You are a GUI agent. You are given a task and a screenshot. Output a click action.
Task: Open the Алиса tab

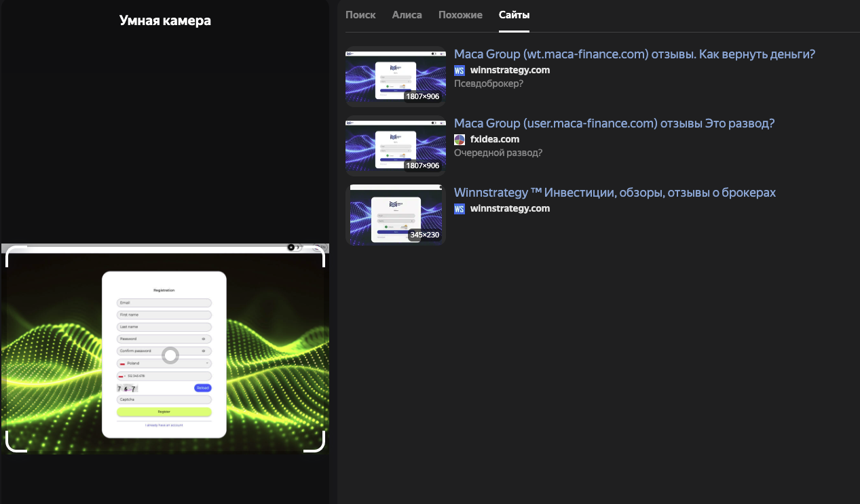407,15
